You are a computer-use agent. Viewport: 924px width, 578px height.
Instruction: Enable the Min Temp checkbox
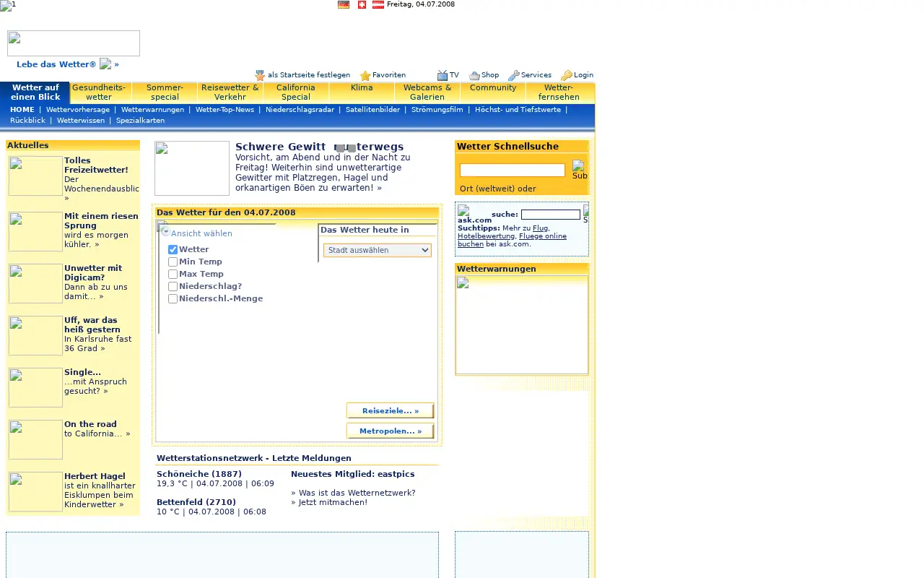[173, 262]
